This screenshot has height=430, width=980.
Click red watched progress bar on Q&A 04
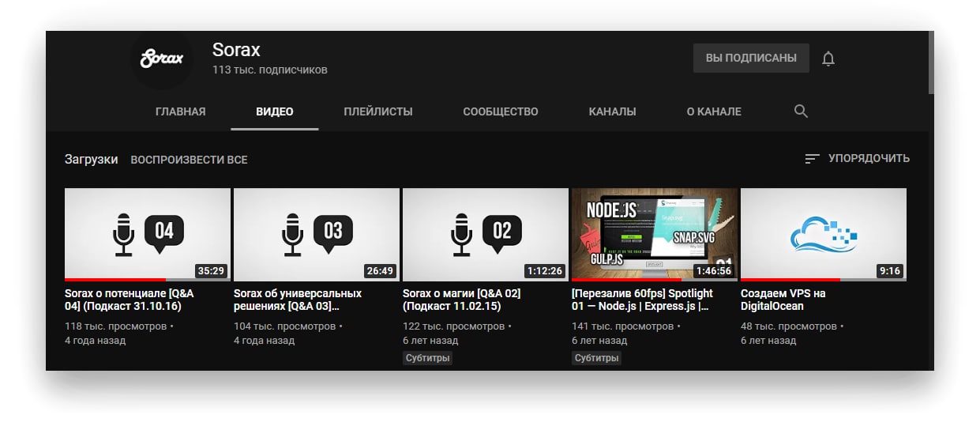[115, 280]
